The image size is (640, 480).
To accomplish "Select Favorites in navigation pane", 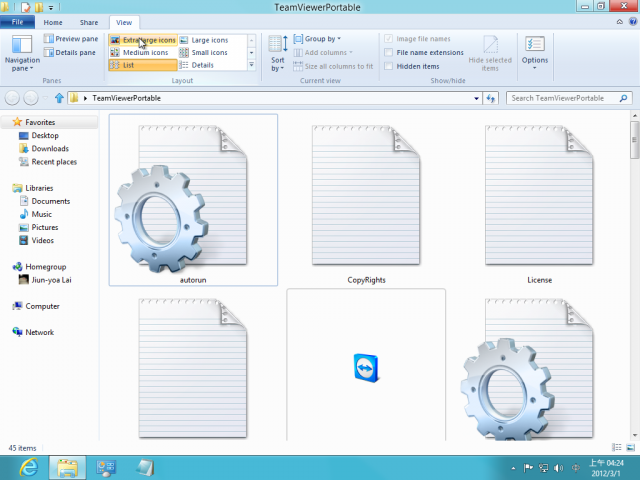I will click(x=40, y=122).
